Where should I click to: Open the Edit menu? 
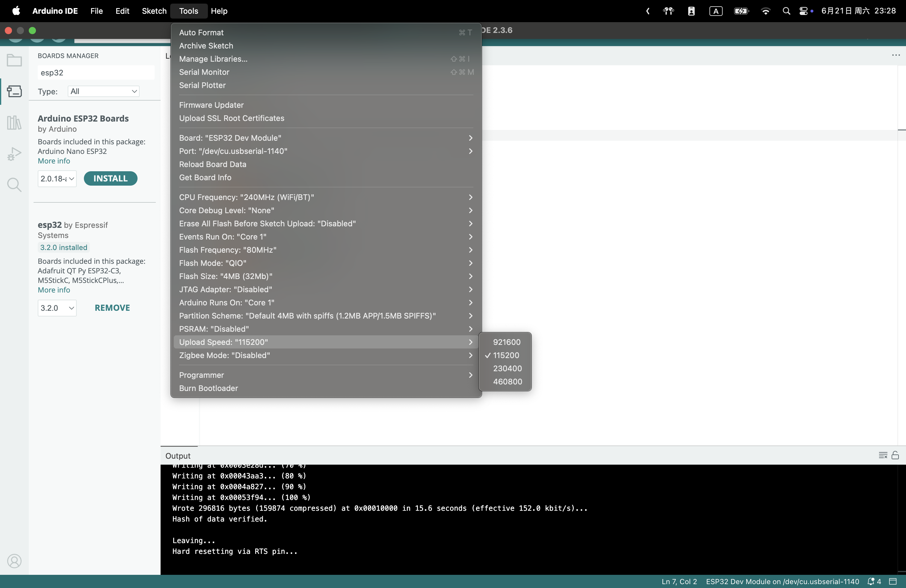pyautogui.click(x=122, y=11)
